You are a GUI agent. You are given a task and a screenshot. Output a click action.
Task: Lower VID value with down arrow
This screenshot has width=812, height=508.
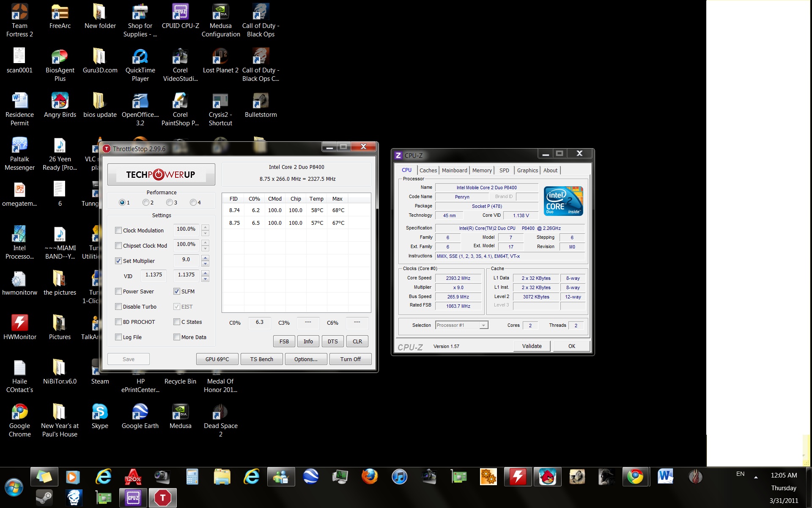[x=206, y=279]
